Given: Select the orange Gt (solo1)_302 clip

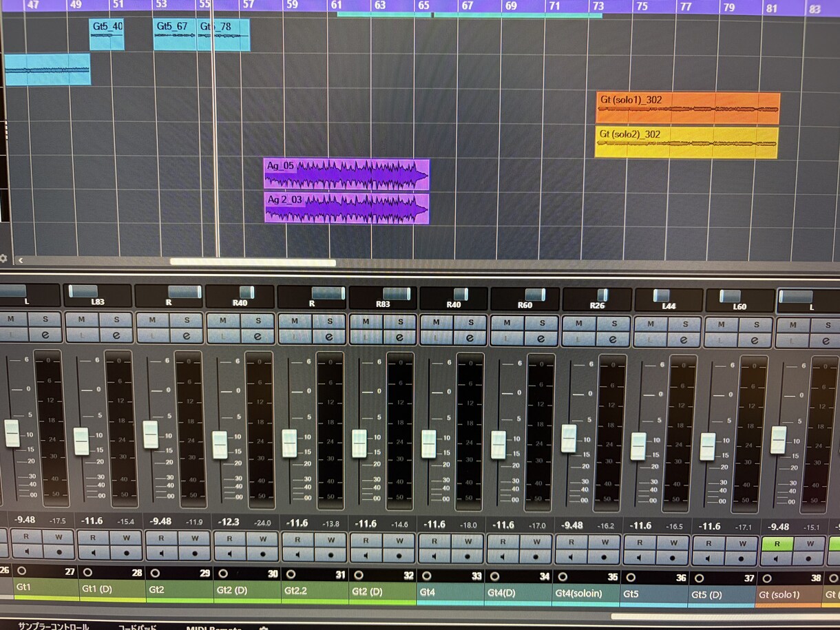Looking at the screenshot, I should pos(688,108).
